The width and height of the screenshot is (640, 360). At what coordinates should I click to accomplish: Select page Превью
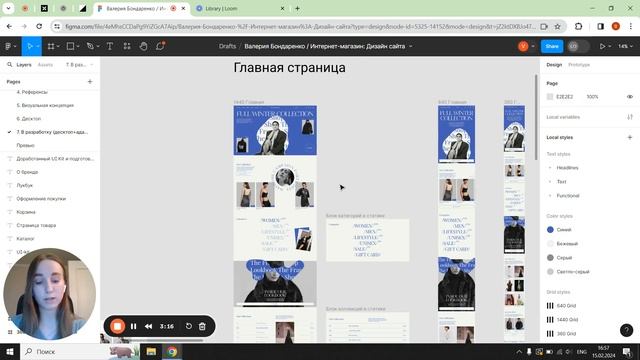pos(25,145)
